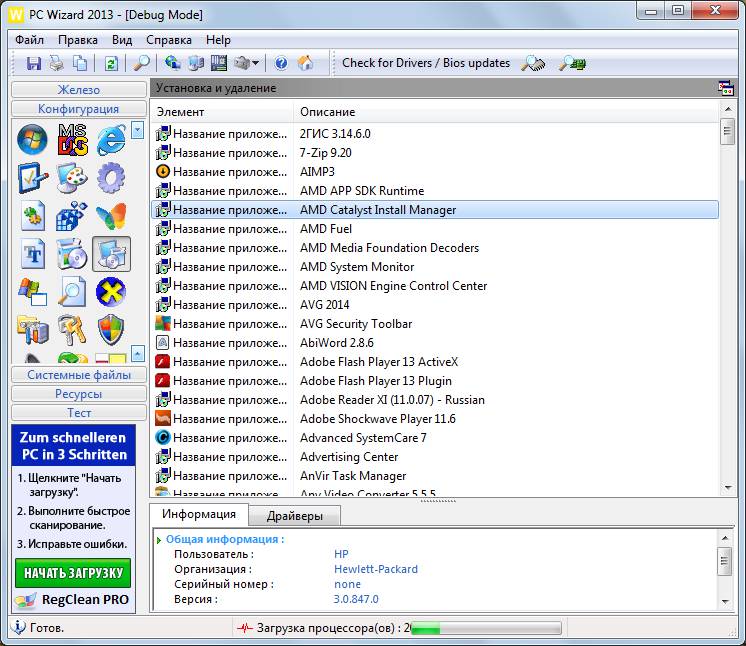Open the Справка menu
Screen dimensions: 746x646
[x=169, y=40]
